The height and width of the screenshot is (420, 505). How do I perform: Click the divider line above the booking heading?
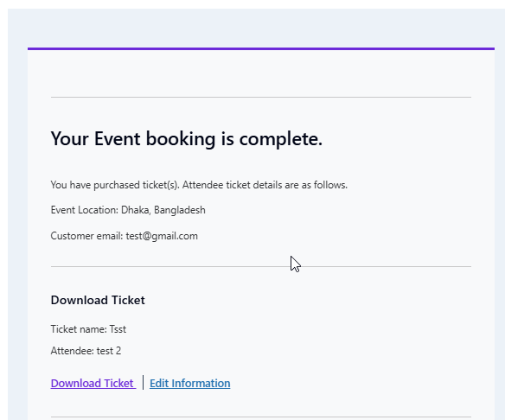261,97
